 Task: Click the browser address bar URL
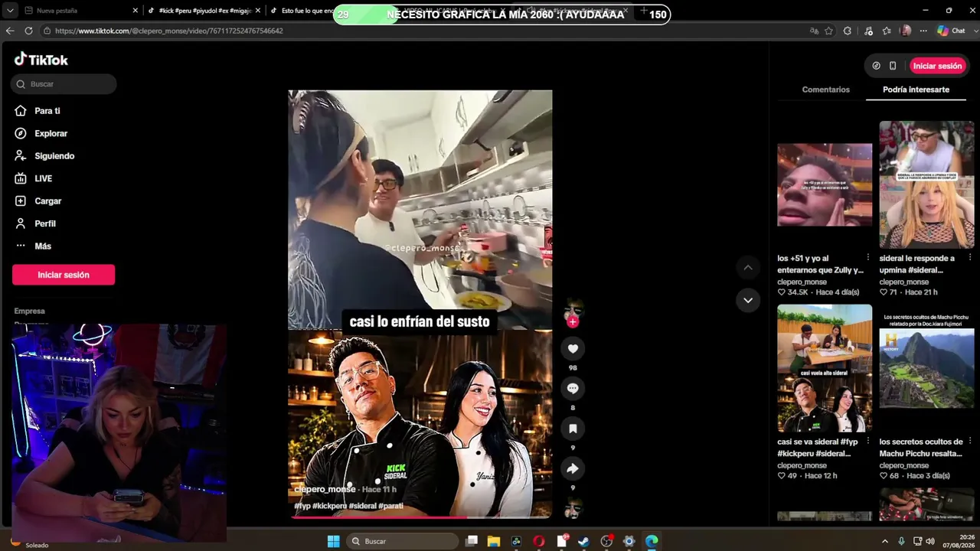[169, 31]
